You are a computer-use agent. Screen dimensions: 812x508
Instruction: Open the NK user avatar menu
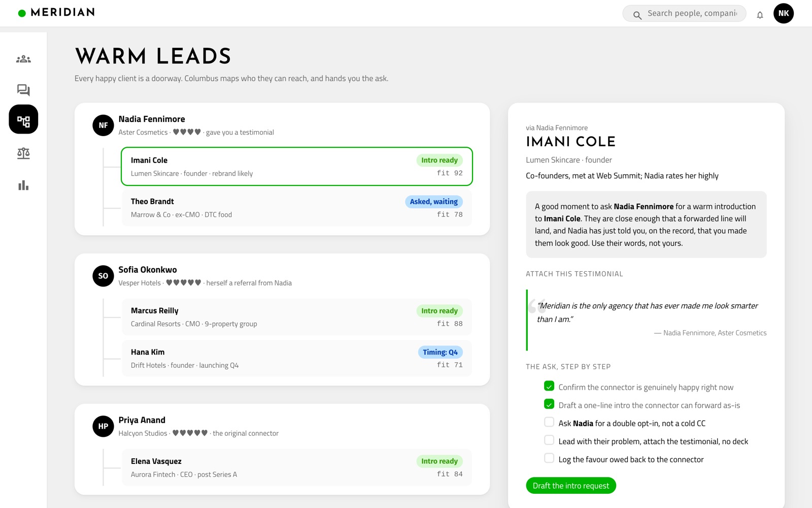coord(784,13)
